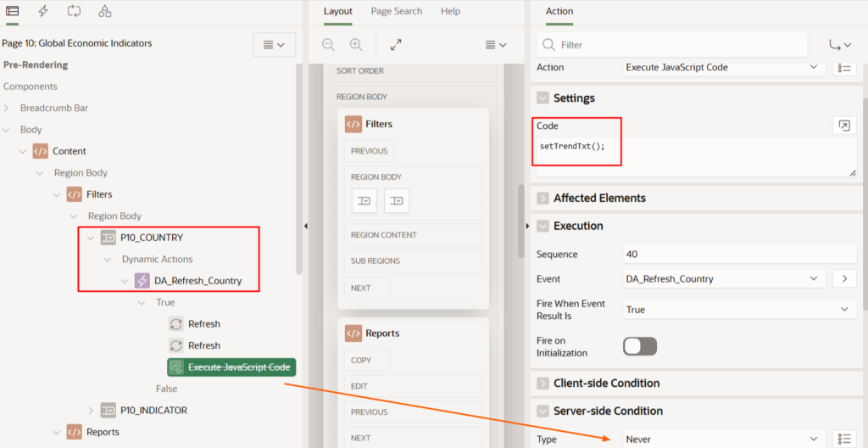The image size is (868, 448).
Task: Select first select-list item in Filters layout
Action: tap(364, 201)
